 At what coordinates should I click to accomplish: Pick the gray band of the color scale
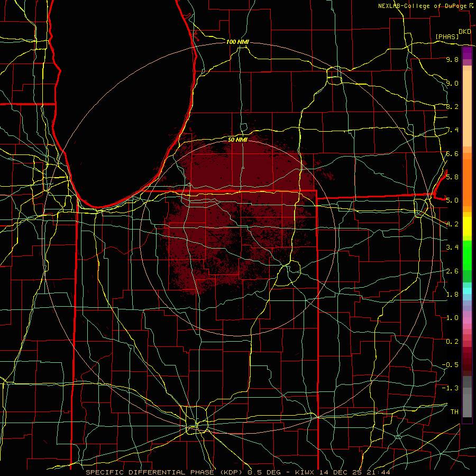coord(467,396)
